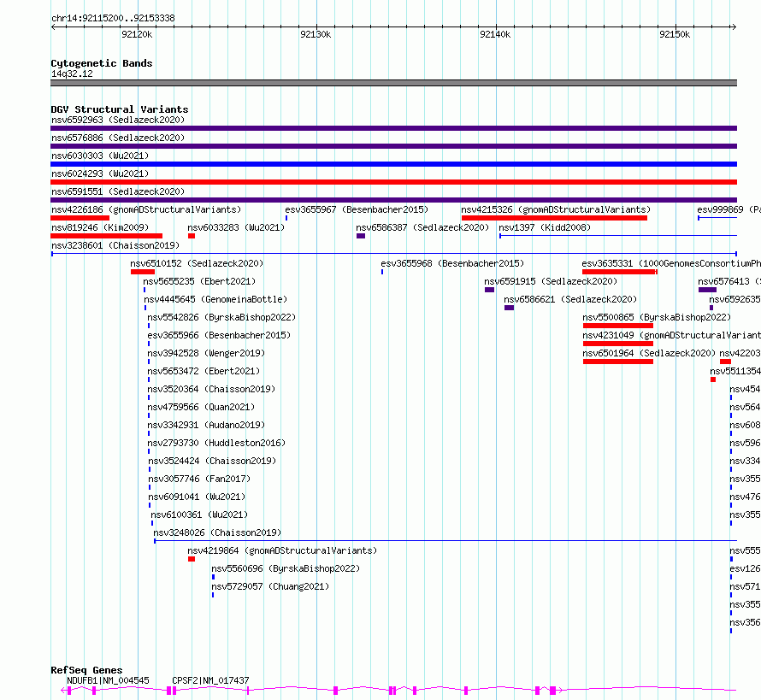The height and width of the screenshot is (700, 761).
Task: Click the NDUFB1|NM_004545 gene label
Action: tap(108, 680)
